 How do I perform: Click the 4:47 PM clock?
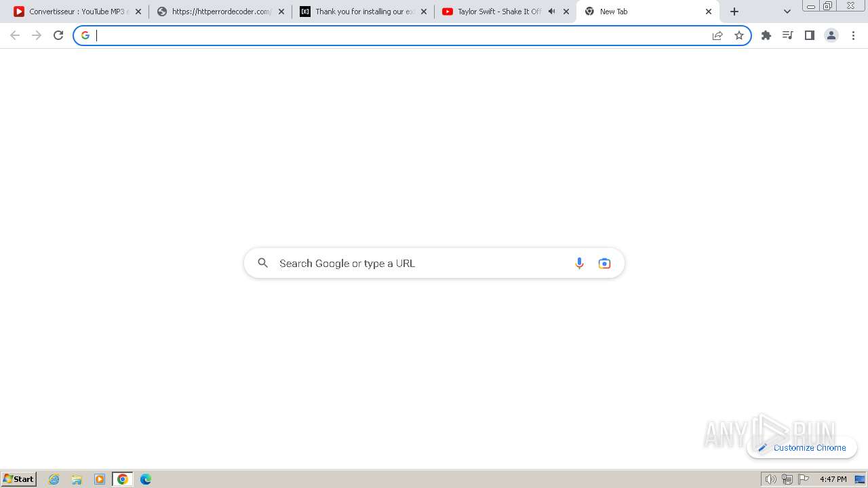833,479
